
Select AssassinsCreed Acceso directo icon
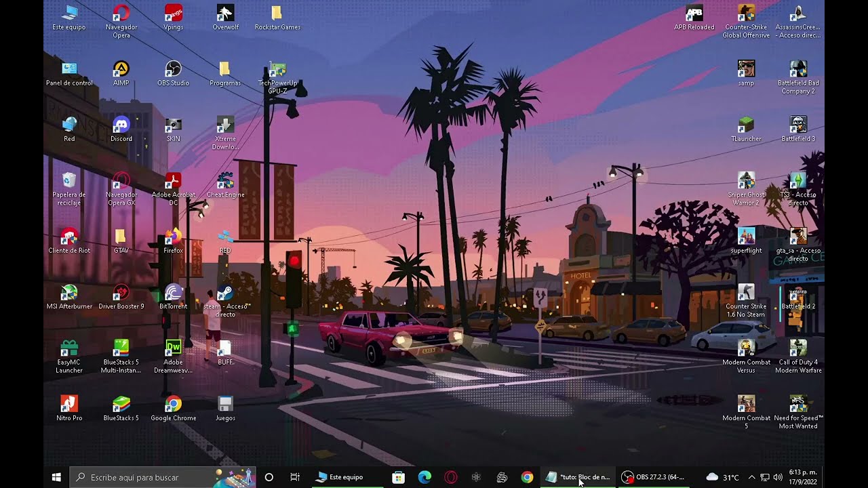(798, 21)
